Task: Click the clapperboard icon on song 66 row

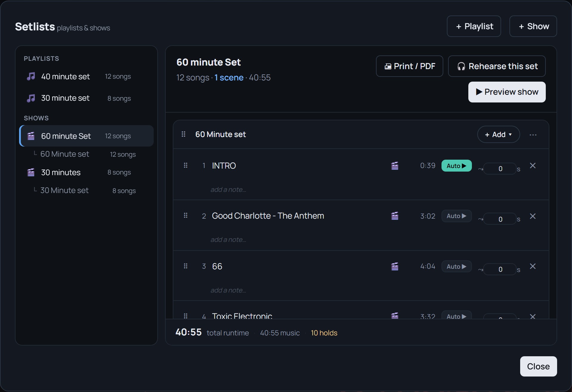Action: 395,266
